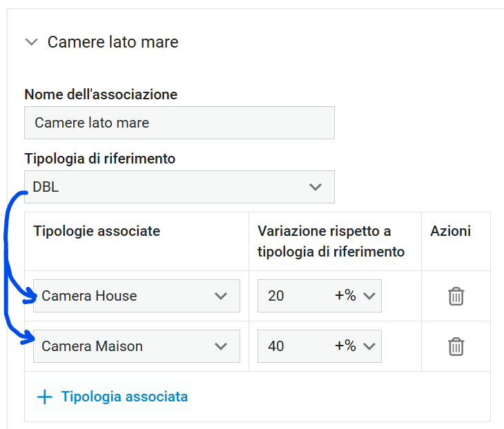Change the +% unit for Camera House

[355, 296]
